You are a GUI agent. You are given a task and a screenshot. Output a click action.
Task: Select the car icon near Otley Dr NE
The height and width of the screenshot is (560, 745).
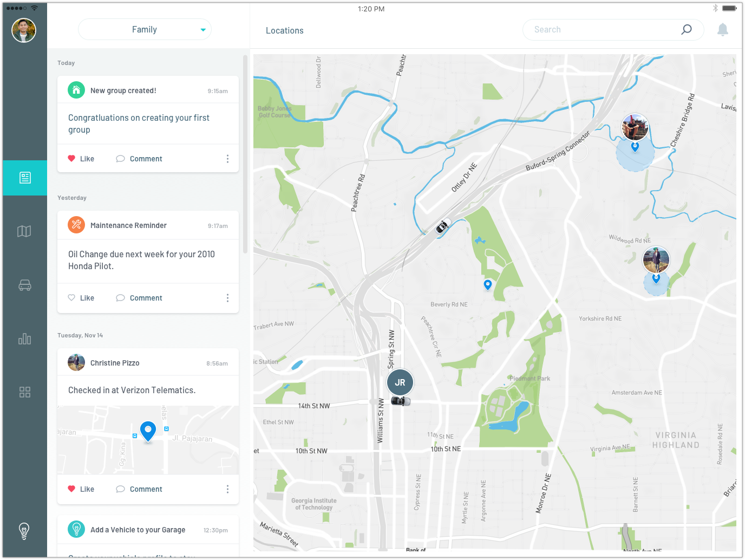(443, 225)
